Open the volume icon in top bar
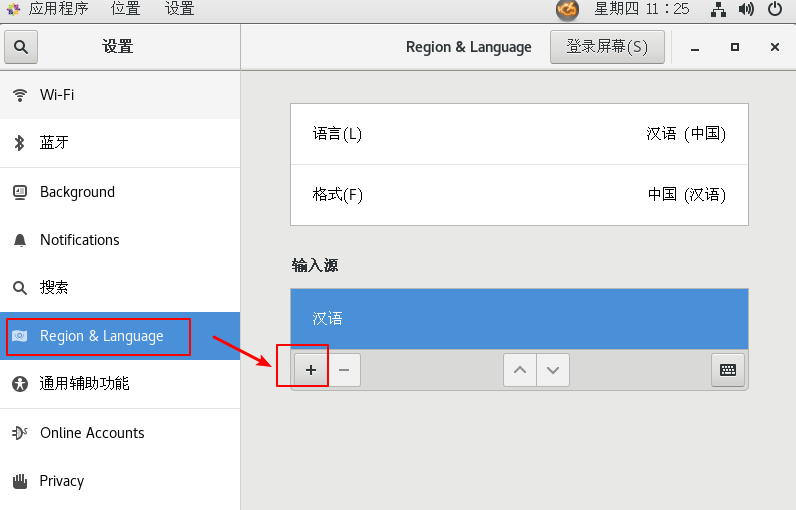This screenshot has width=796, height=510. [746, 9]
